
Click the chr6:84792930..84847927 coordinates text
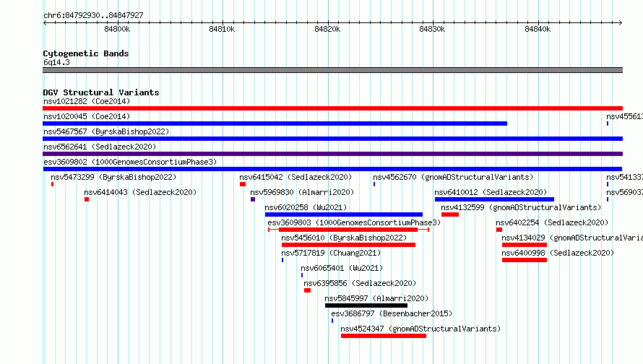click(x=93, y=15)
